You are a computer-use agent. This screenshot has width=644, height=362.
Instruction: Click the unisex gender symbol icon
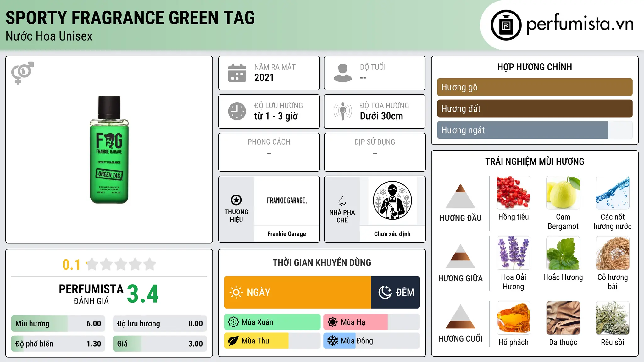[x=22, y=73]
